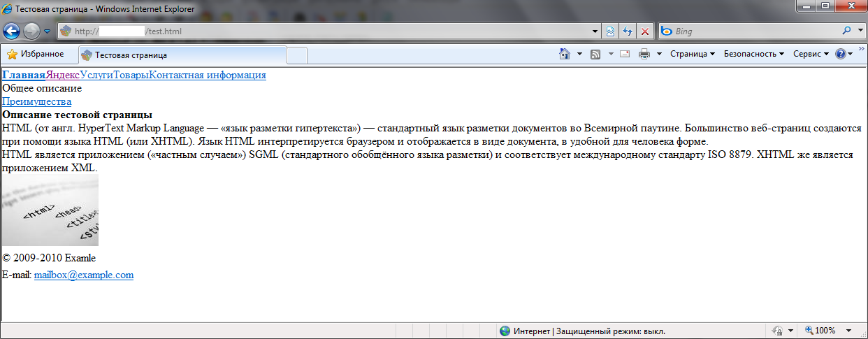The width and height of the screenshot is (868, 339).
Task: Open Избранное favorites star button
Action: [35, 54]
